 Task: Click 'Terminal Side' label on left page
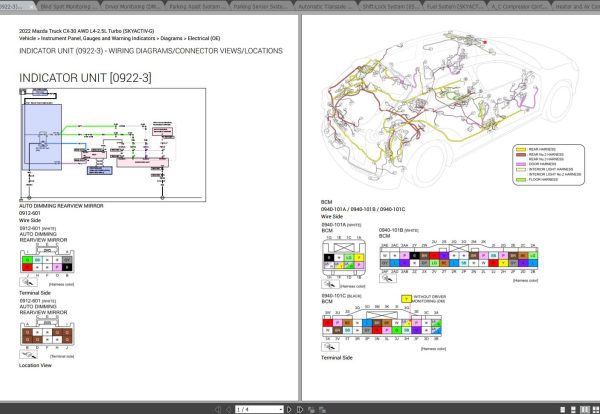coord(35,293)
